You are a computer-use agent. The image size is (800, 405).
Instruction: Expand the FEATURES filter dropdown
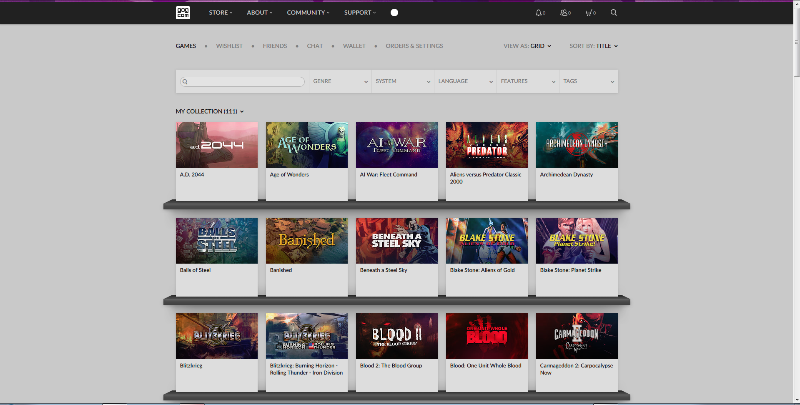click(528, 82)
